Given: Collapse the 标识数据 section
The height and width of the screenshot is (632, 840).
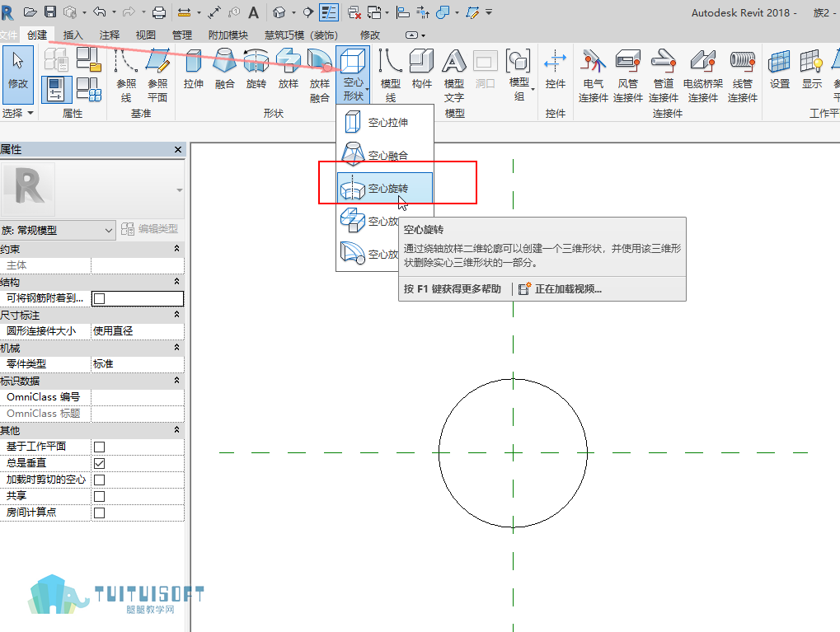Looking at the screenshot, I should pos(176,381).
